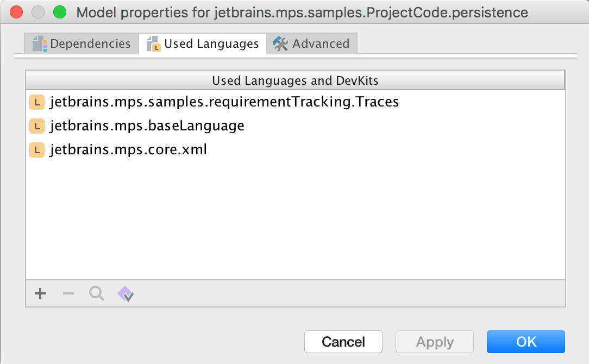Image resolution: width=589 pixels, height=364 pixels.
Task: Click empty space in the languages list
Action: tap(295, 217)
